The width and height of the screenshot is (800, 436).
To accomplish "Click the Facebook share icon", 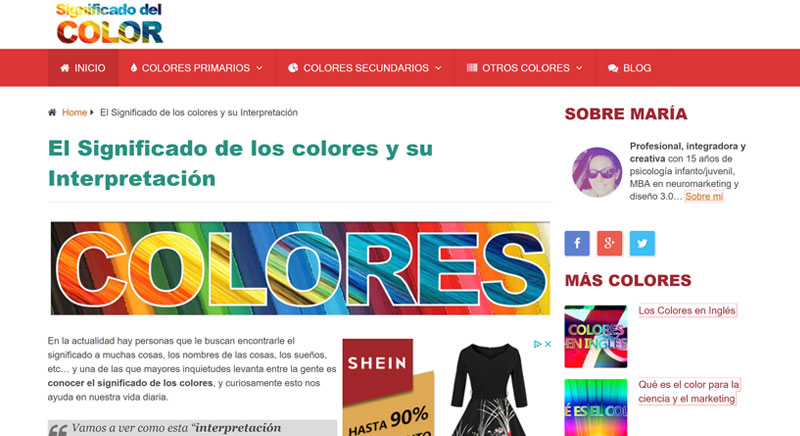I will coord(577,243).
